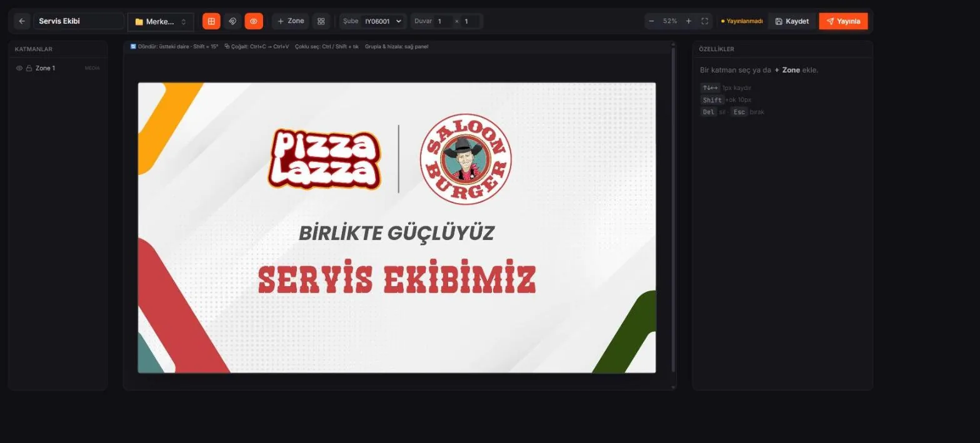Click the Döndür rotate hint text

point(174,47)
